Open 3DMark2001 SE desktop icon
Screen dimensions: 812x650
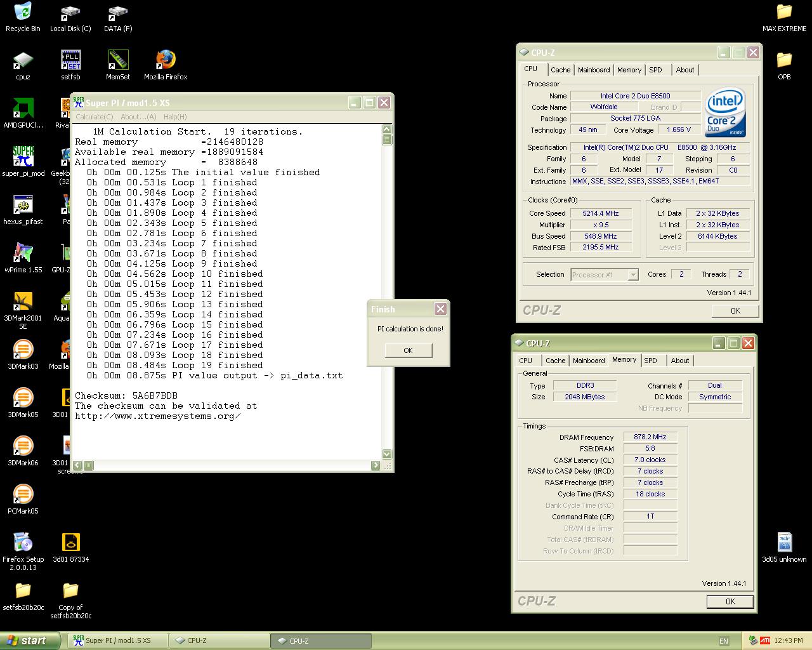tap(23, 310)
